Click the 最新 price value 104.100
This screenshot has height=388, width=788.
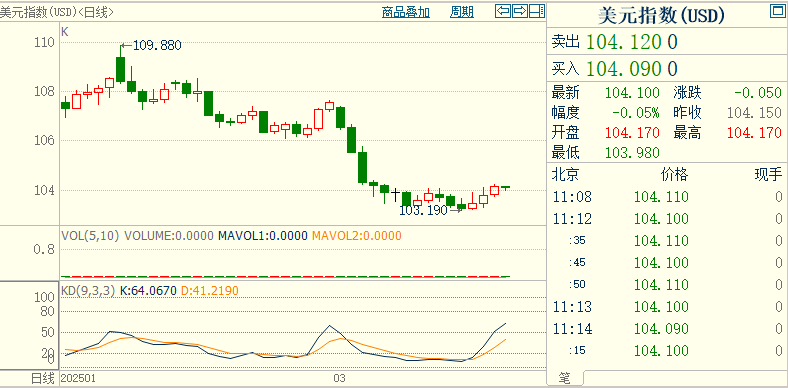(x=632, y=93)
